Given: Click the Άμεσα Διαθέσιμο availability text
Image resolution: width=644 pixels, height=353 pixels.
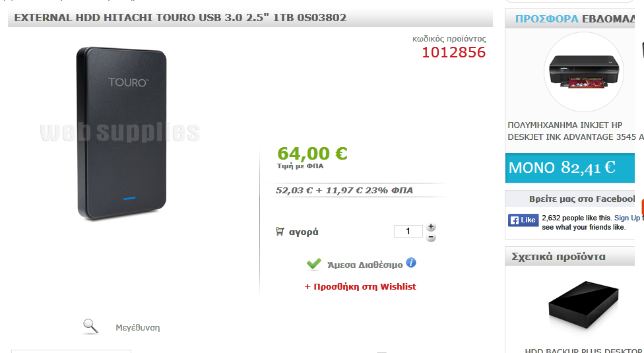Looking at the screenshot, I should point(365,265).
